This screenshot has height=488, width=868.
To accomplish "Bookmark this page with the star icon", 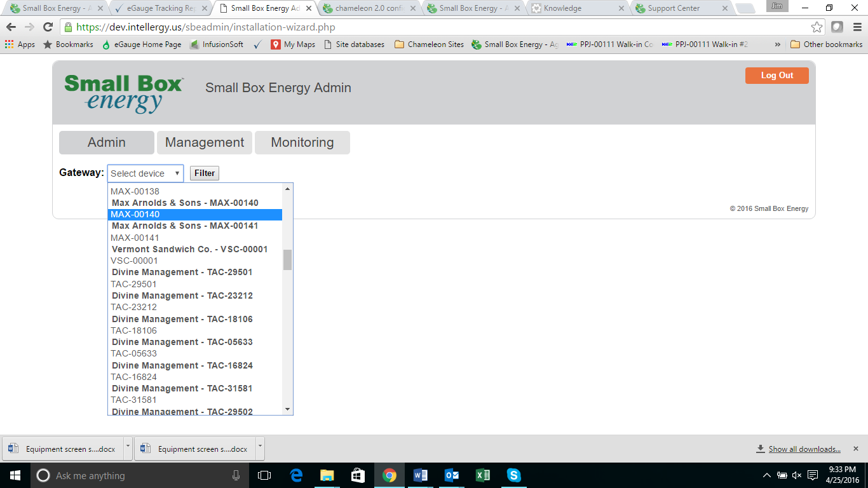I will point(817,27).
